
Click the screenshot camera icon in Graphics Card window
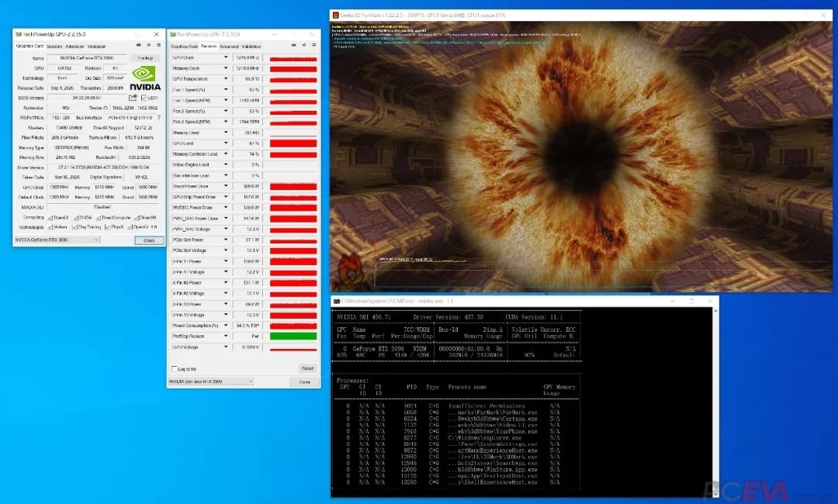tap(138, 46)
